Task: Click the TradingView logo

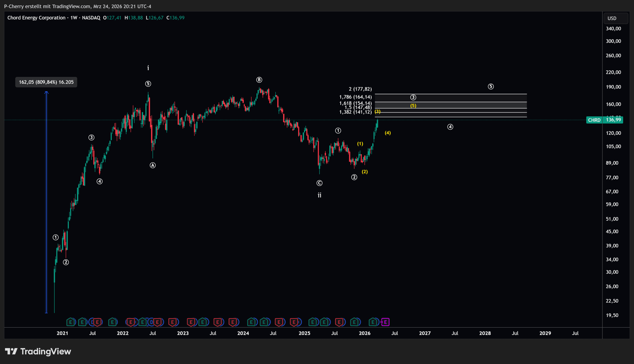Action: (38, 351)
